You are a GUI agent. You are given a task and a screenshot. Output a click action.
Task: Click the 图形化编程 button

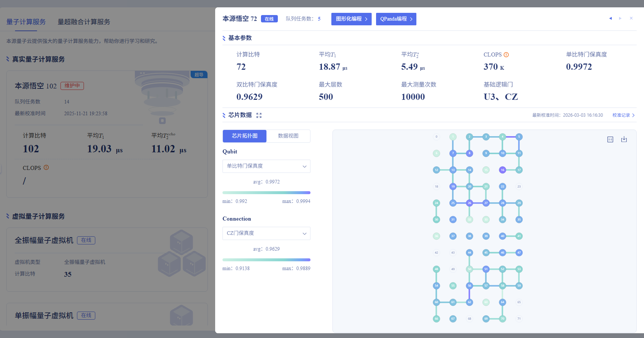click(x=351, y=19)
